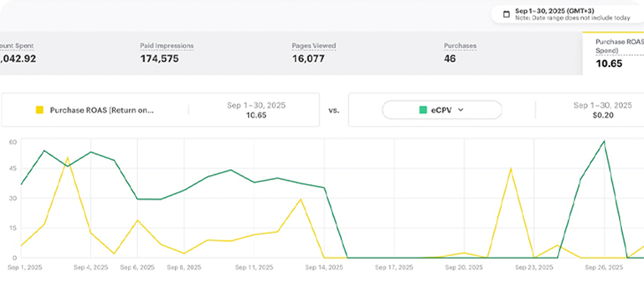Click the yellow ROAS peak near Sep 22

click(511, 168)
